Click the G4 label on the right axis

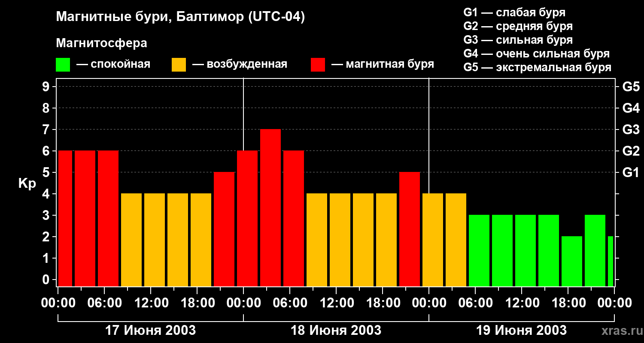pos(631,108)
